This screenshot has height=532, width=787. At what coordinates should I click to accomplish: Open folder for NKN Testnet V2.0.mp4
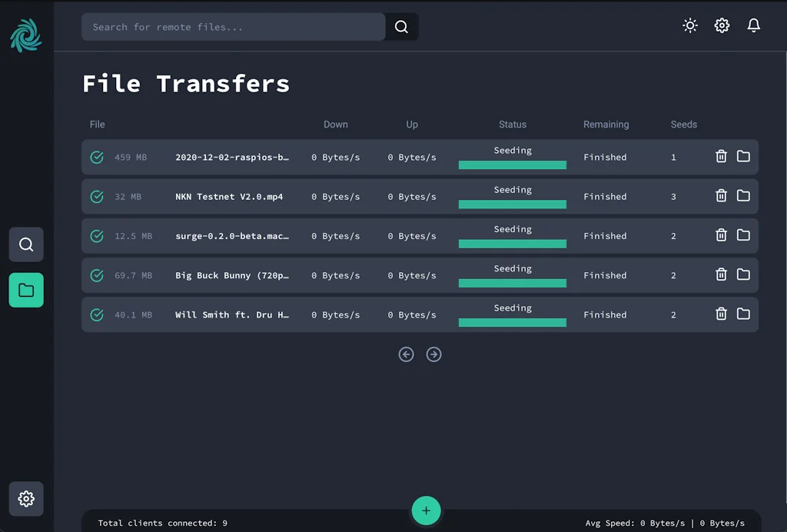[x=743, y=196]
